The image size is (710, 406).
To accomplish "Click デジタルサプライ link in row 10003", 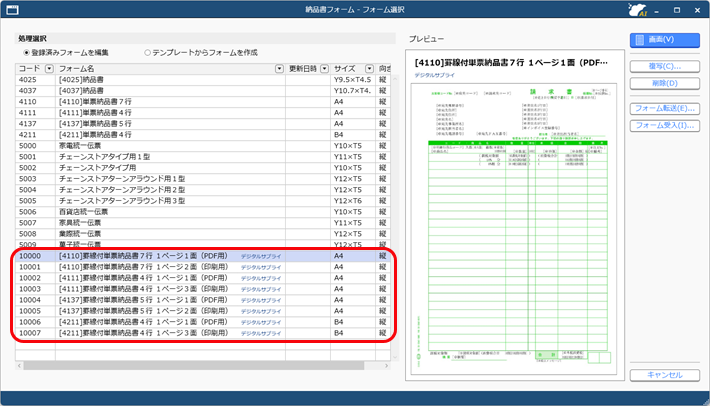I will click(261, 290).
